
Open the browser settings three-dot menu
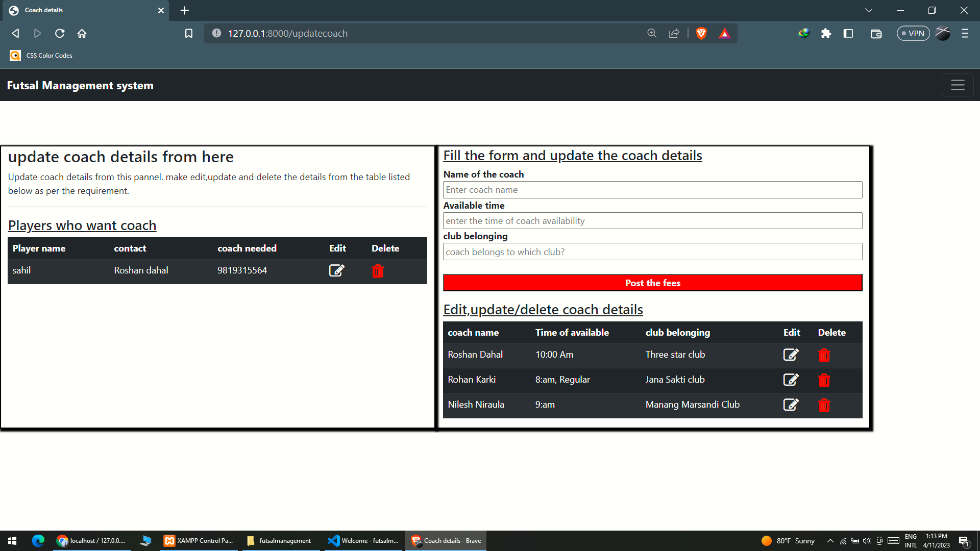965,33
